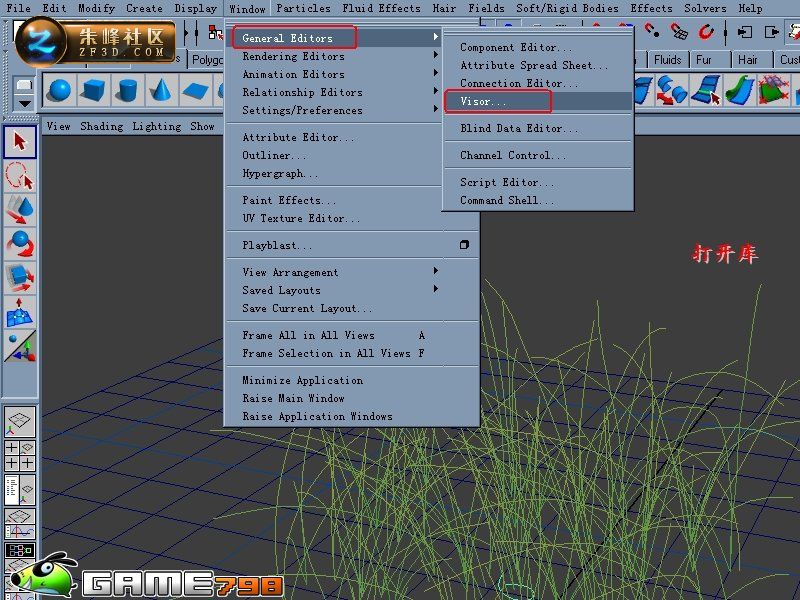Viewport: 800px width, 600px height.
Task: Create a polygon sphere from shelf
Action: pyautogui.click(x=60, y=90)
